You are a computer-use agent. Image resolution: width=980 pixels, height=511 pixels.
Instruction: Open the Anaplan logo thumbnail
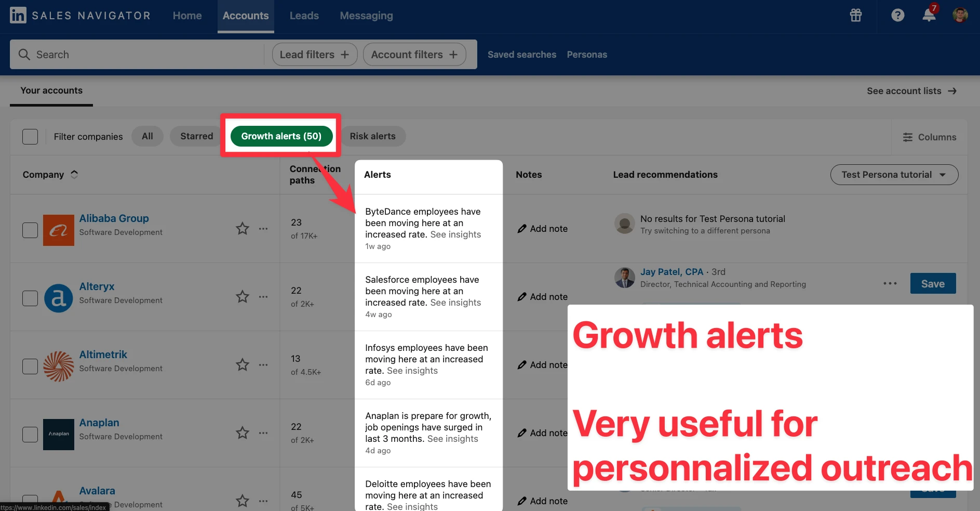[59, 435]
